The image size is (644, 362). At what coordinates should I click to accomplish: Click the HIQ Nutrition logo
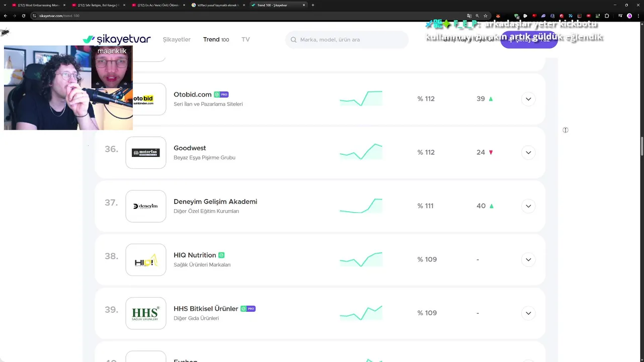(146, 260)
